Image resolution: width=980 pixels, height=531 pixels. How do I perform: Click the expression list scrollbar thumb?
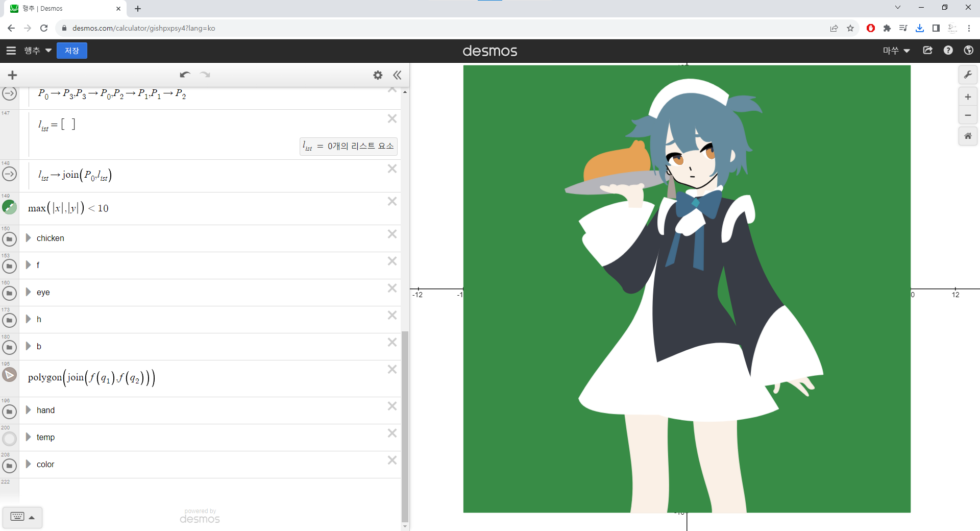(x=405, y=426)
